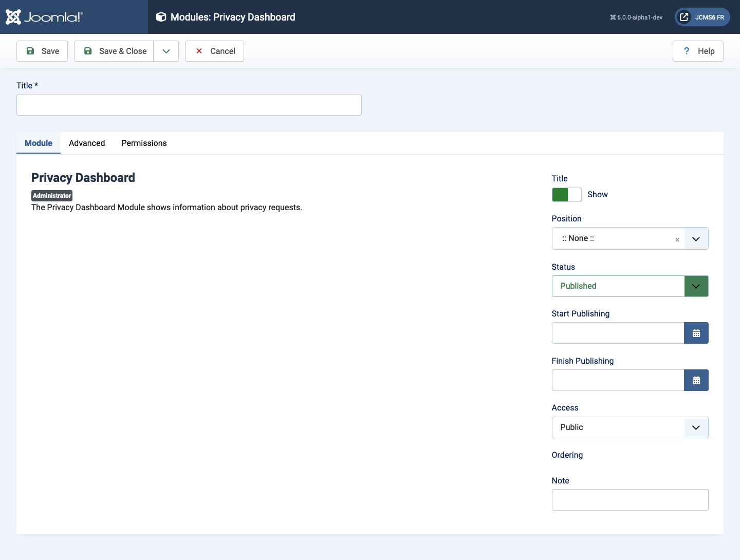Open the Status Published dropdown
The width and height of the screenshot is (740, 560).
coord(630,286)
